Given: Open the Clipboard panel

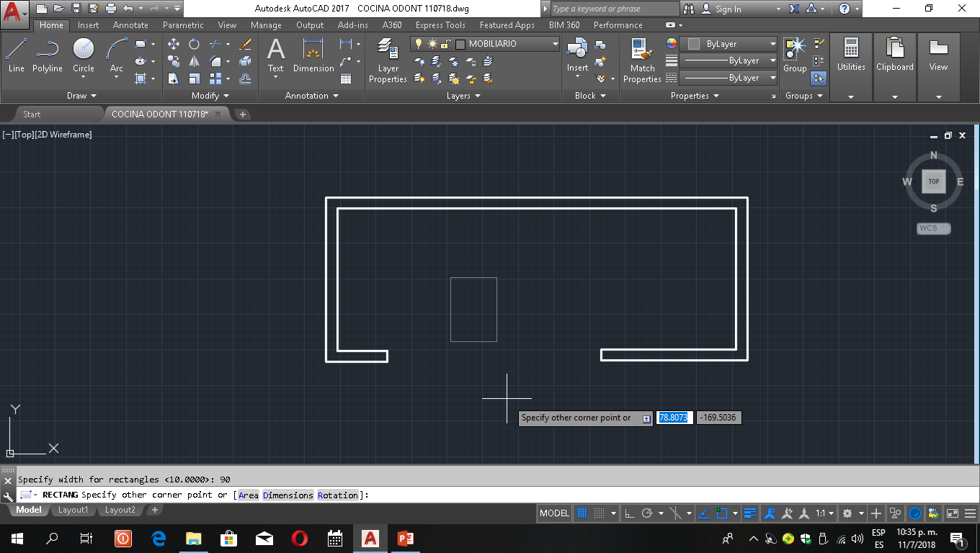Looking at the screenshot, I should pos(895,68).
